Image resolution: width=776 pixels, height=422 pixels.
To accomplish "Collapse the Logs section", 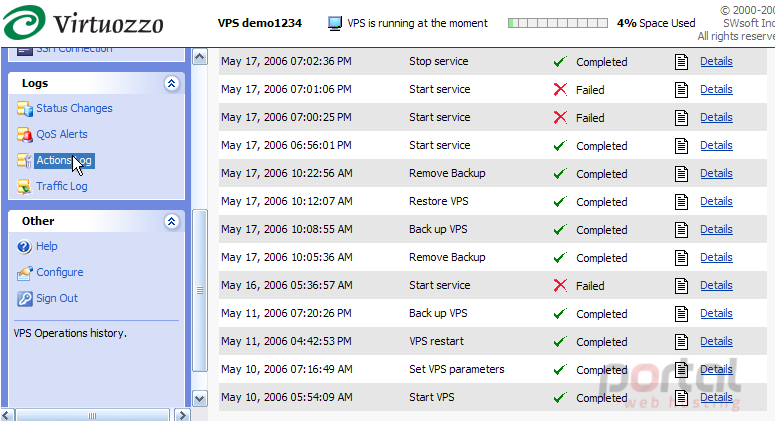I will coord(171,84).
